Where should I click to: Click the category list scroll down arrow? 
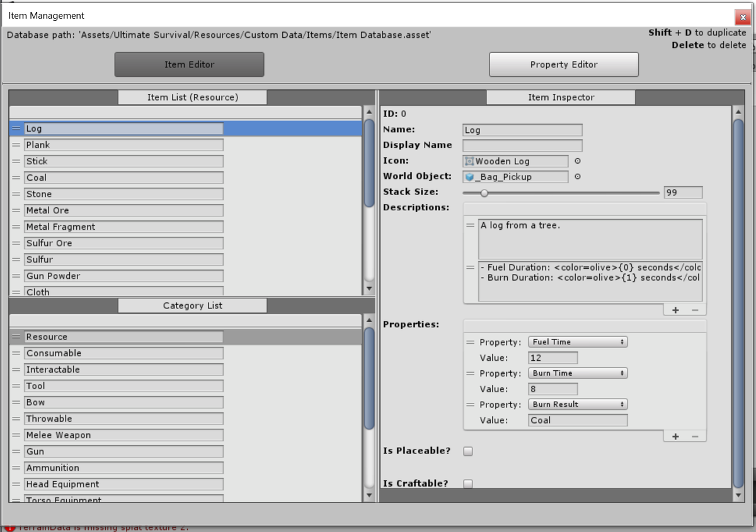[369, 495]
